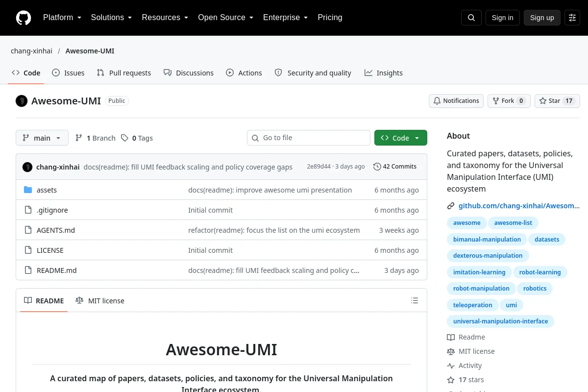
Task: Select the README tab in file viewer
Action: click(x=44, y=301)
